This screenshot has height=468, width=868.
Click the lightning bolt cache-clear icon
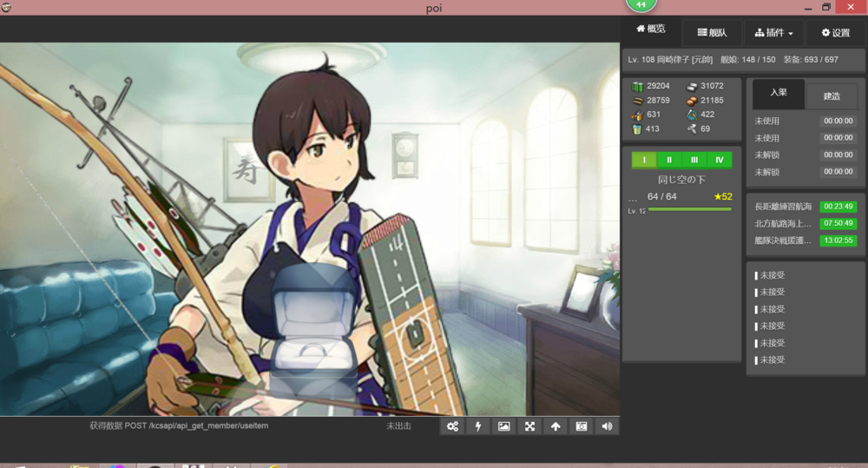[x=478, y=426]
